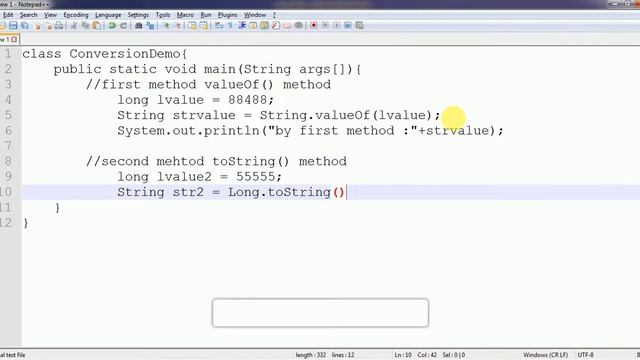640x360 pixels.
Task: Click the Close document toolbar icon
Action: (x=37, y=26)
